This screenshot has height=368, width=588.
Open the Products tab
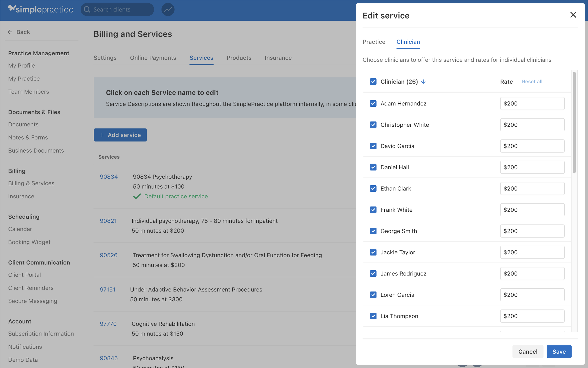click(239, 58)
